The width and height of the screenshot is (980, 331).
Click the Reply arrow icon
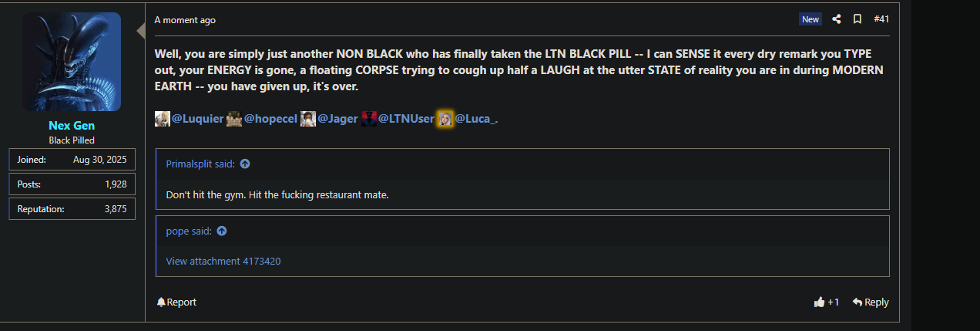857,302
